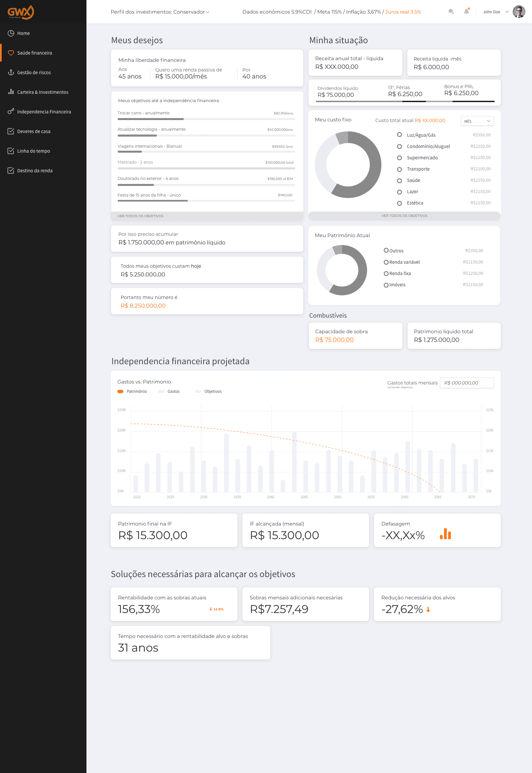Viewport: 532px width, 773px height.
Task: Select the Supermercado radio circle
Action: [399, 158]
